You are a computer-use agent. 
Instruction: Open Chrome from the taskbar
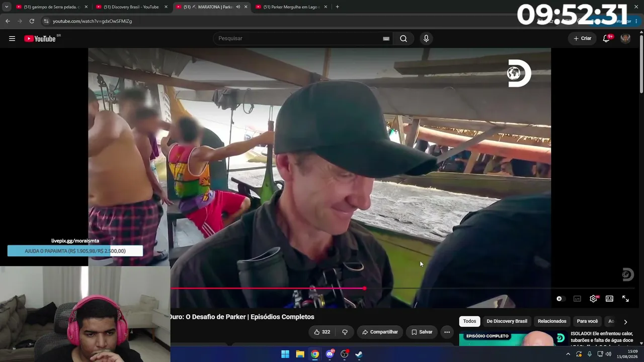[315, 354]
